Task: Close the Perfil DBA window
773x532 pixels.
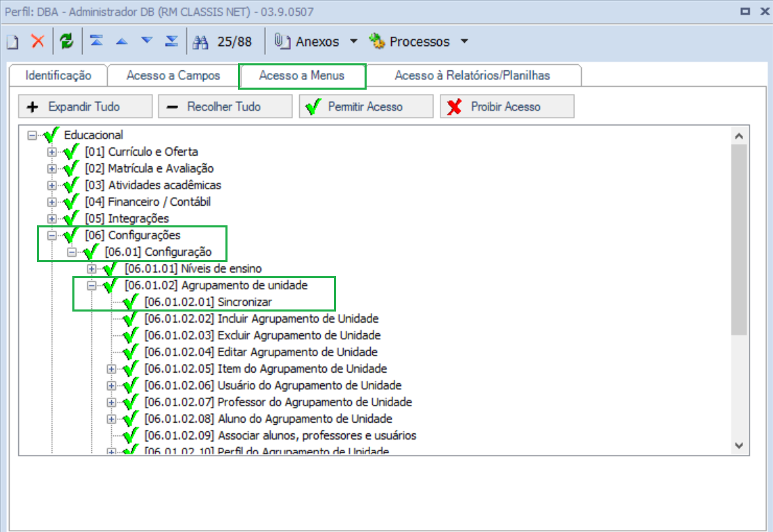Action: (765, 11)
